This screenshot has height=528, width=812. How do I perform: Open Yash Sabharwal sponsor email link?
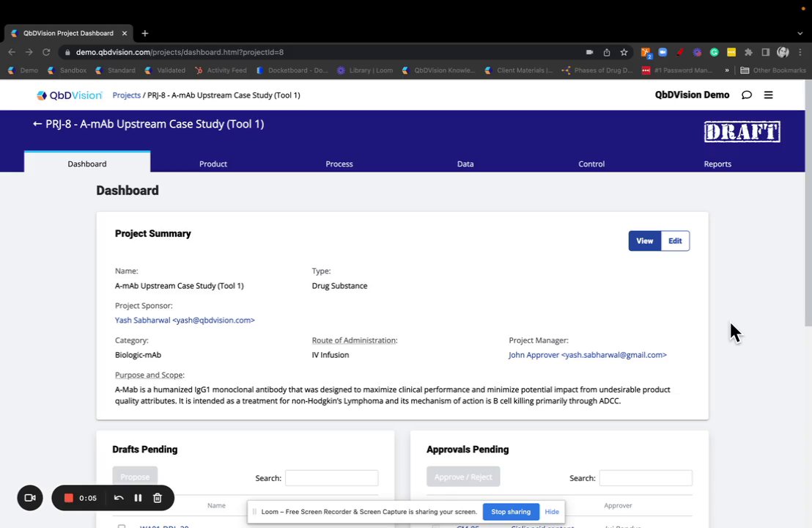click(x=185, y=320)
